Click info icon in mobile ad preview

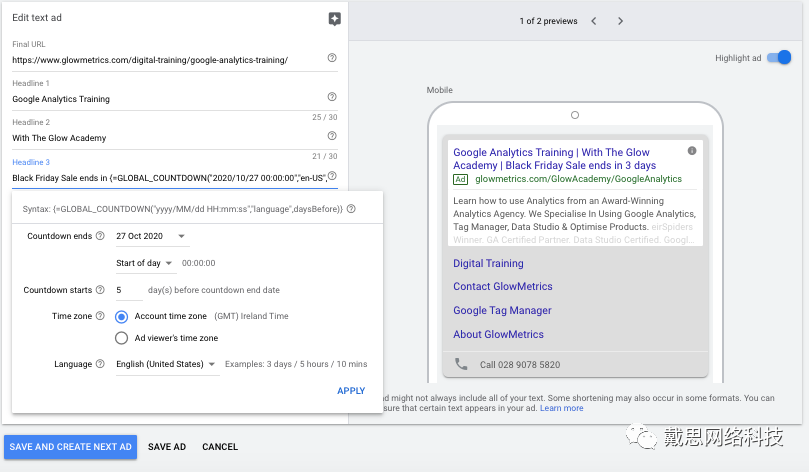pyautogui.click(x=692, y=151)
